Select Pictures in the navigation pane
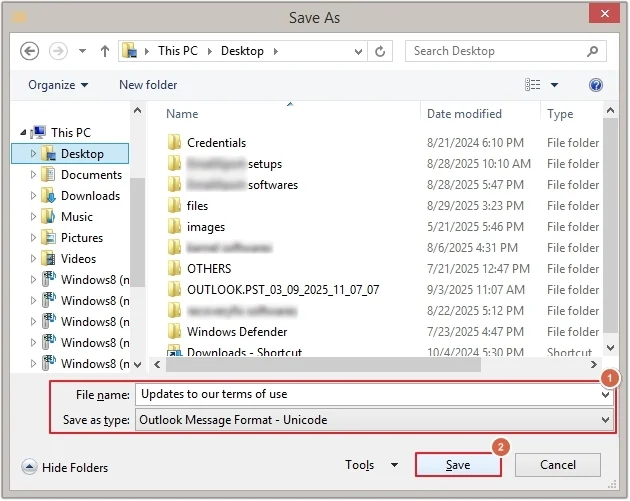The height and width of the screenshot is (501, 630). [x=82, y=237]
